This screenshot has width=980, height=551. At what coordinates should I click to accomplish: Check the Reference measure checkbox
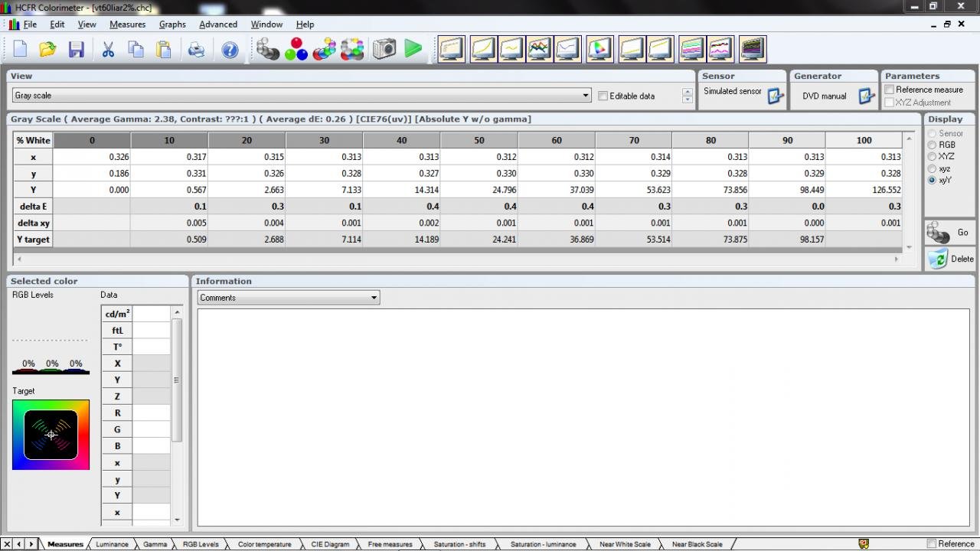(890, 90)
